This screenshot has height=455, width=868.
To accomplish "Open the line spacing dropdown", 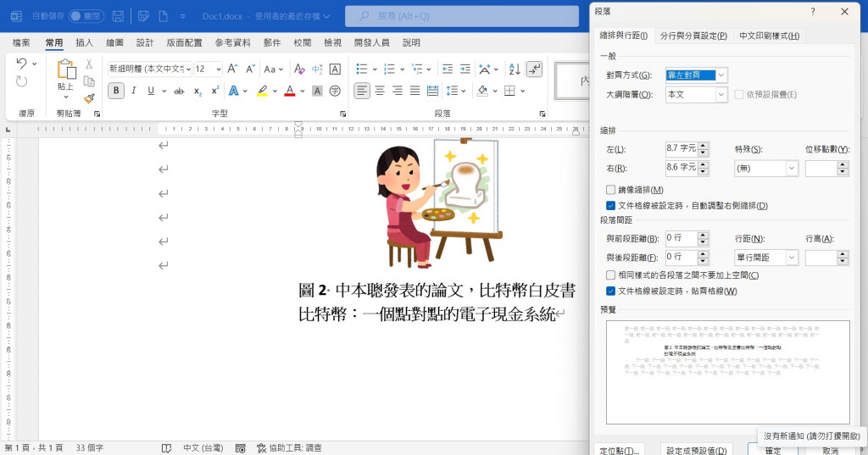I will pyautogui.click(x=792, y=258).
